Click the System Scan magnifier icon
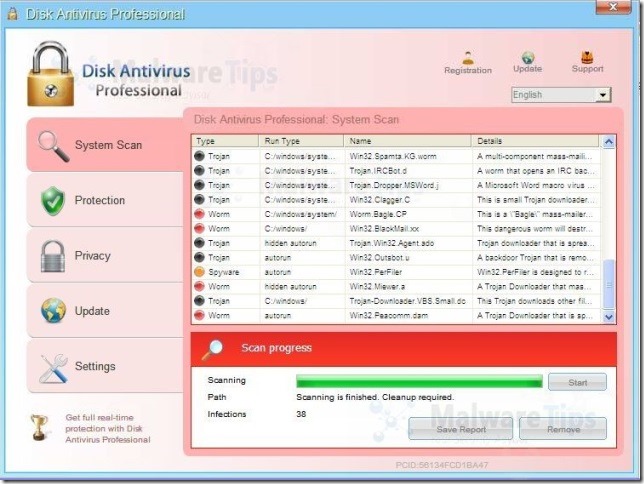 coord(53,146)
